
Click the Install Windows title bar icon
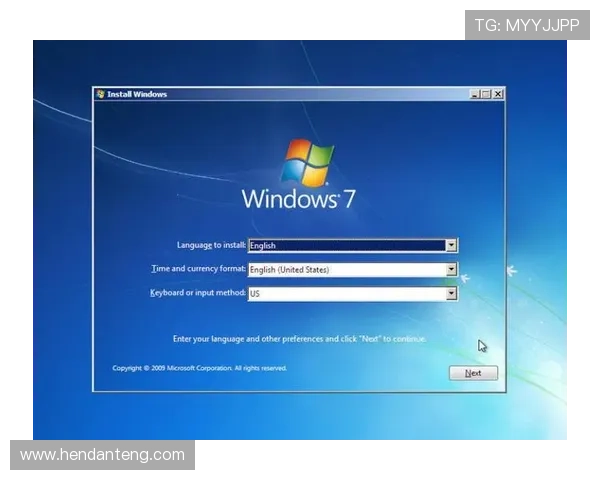click(x=101, y=94)
